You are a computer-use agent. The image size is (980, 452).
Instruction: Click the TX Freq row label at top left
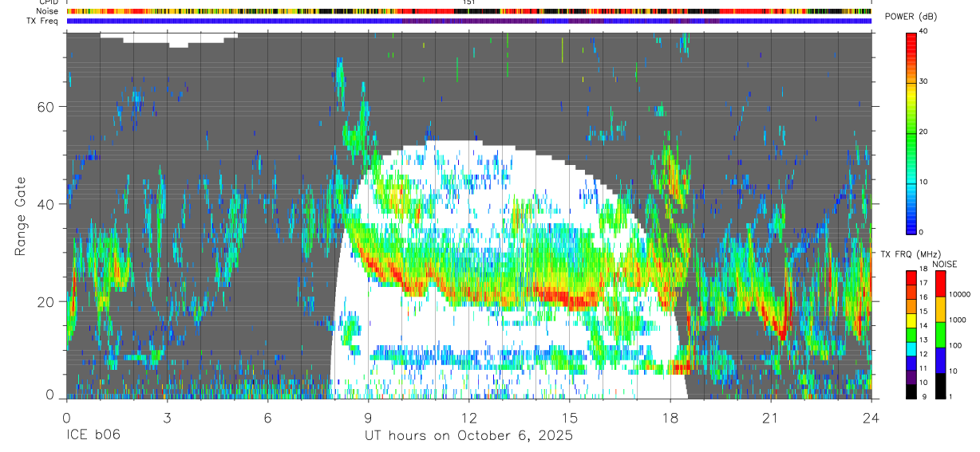coord(43,22)
